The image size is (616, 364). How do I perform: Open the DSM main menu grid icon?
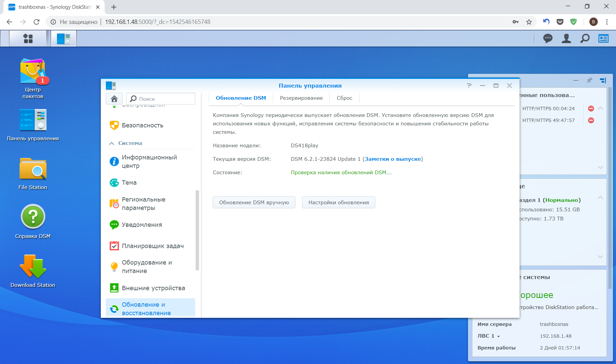coord(28,38)
